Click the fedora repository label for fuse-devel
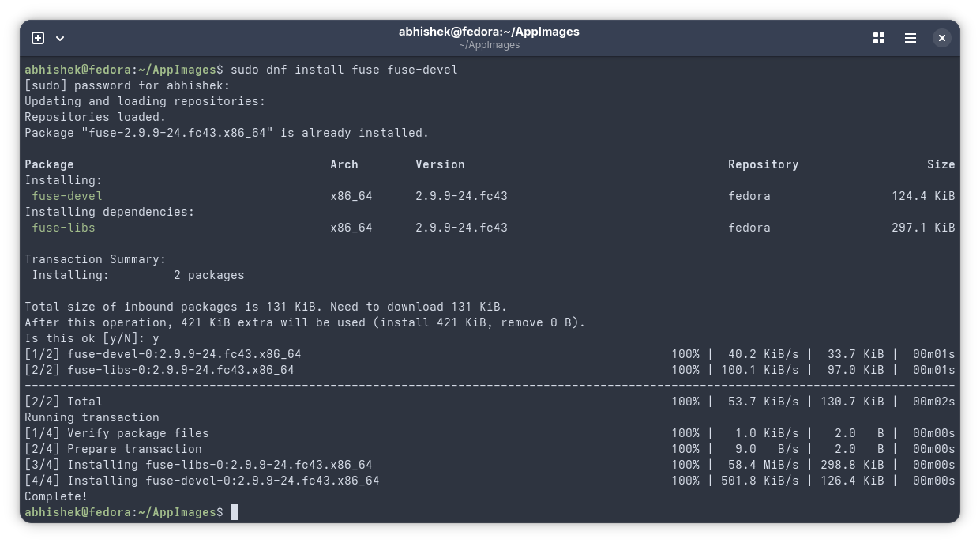The image size is (980, 543). coord(749,196)
